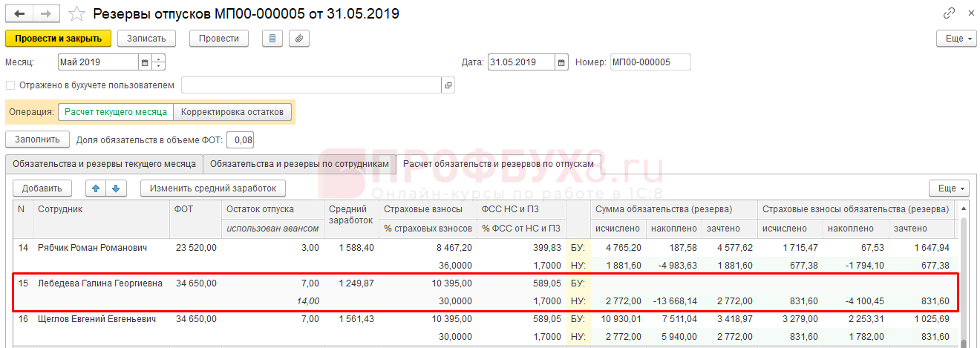The height and width of the screenshot is (348, 980).
Task: Select the ФОТ cell 23 520,00
Action: point(196,248)
